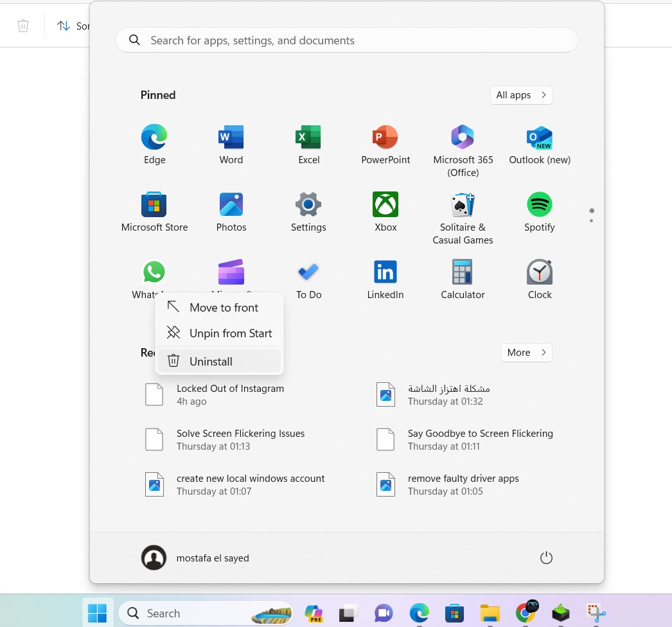
Task: Open Excel pinned app
Action: click(308, 145)
